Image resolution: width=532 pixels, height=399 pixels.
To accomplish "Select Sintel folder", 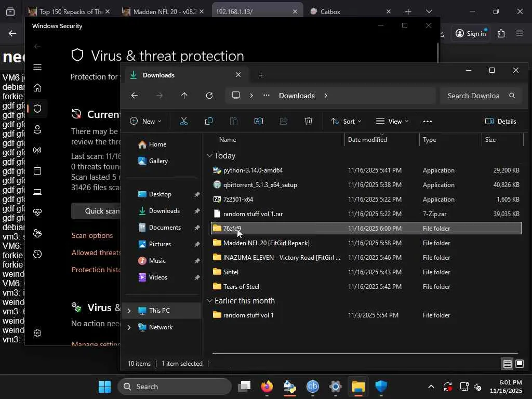I will pyautogui.click(x=366, y=272).
